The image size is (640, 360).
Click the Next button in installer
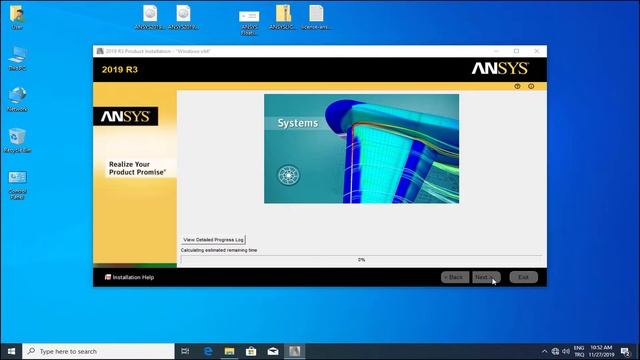point(486,277)
